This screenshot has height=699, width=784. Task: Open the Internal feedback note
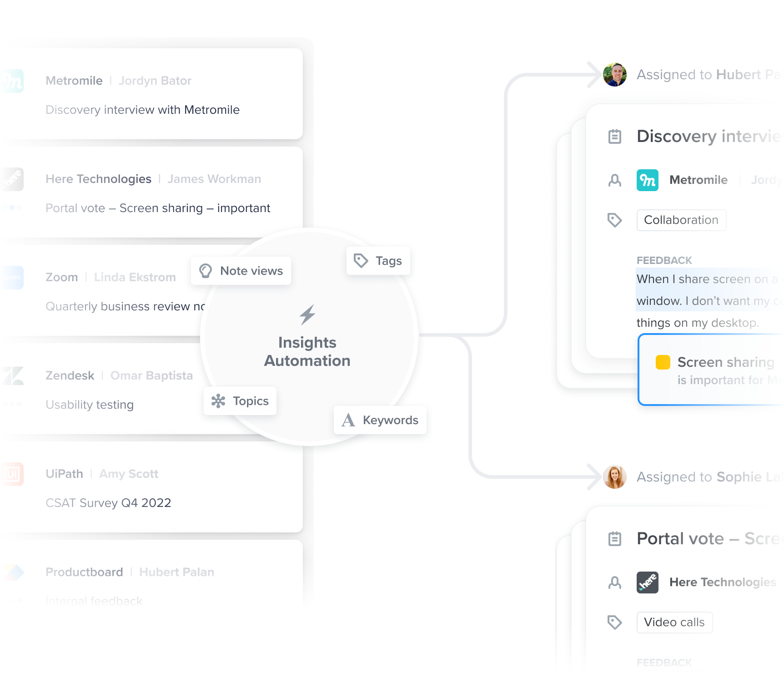[94, 601]
